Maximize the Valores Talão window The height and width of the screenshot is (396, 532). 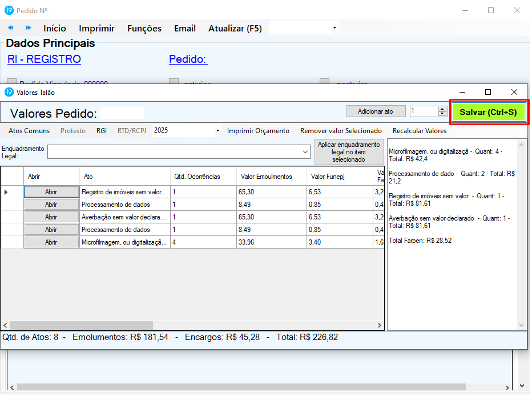[x=487, y=92]
